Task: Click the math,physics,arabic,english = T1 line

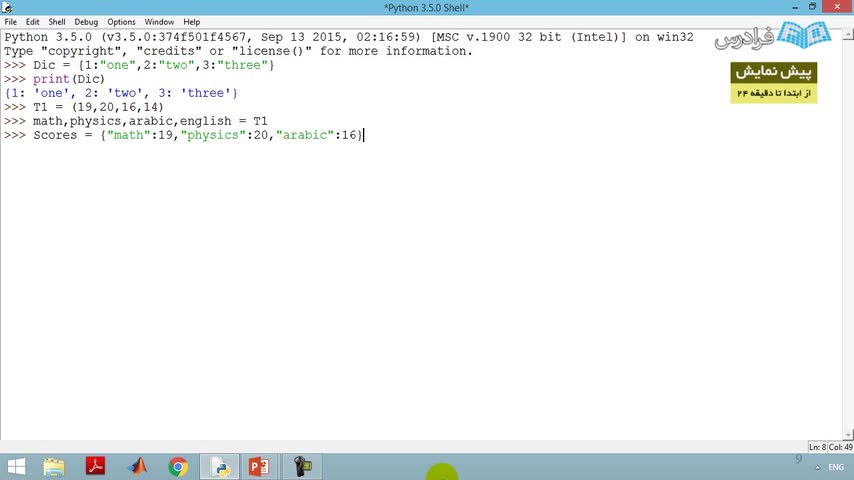Action: point(136,121)
